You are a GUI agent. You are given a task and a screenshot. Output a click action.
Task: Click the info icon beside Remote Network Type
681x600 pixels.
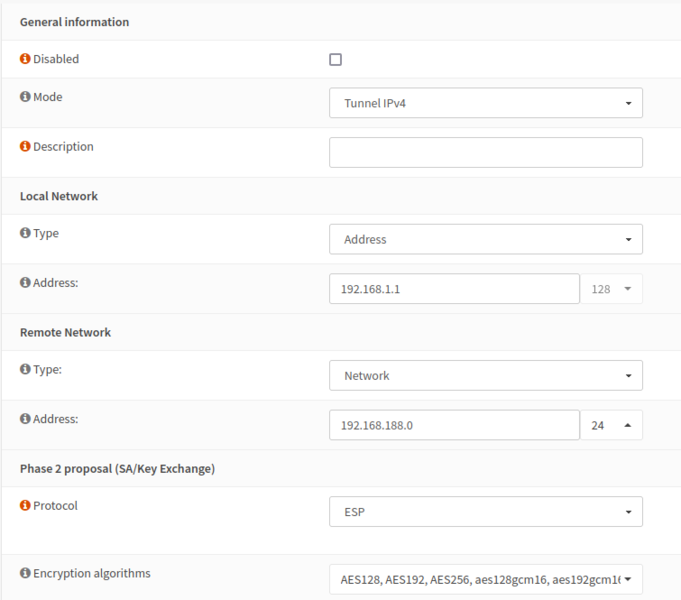pyautogui.click(x=25, y=369)
